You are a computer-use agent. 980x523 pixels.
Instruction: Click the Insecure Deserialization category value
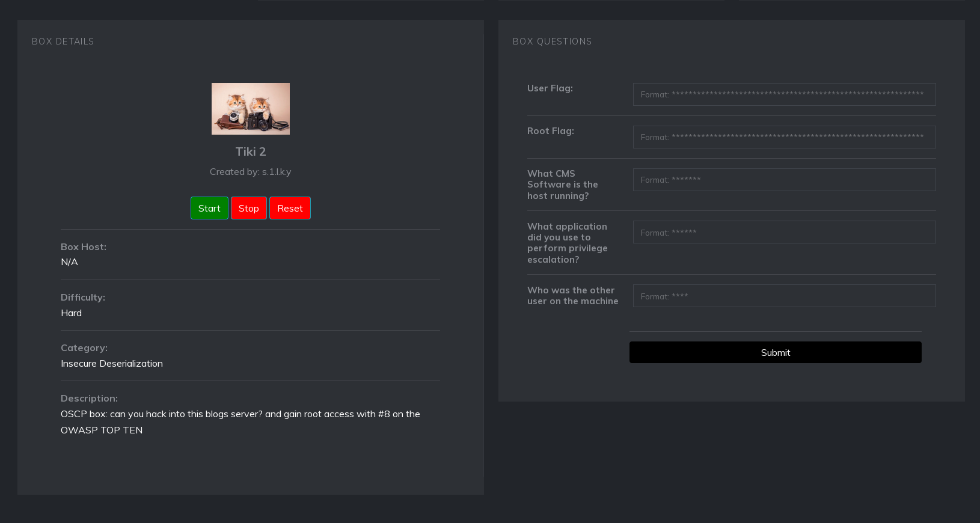coord(112,364)
